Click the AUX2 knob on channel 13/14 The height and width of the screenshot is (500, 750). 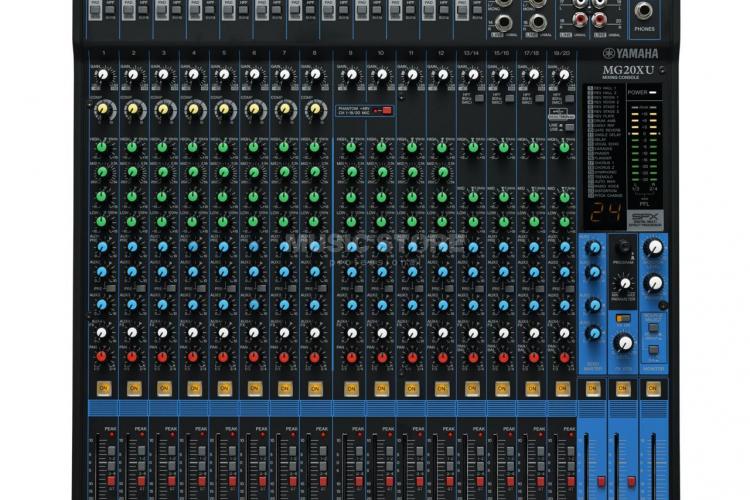[x=473, y=272]
